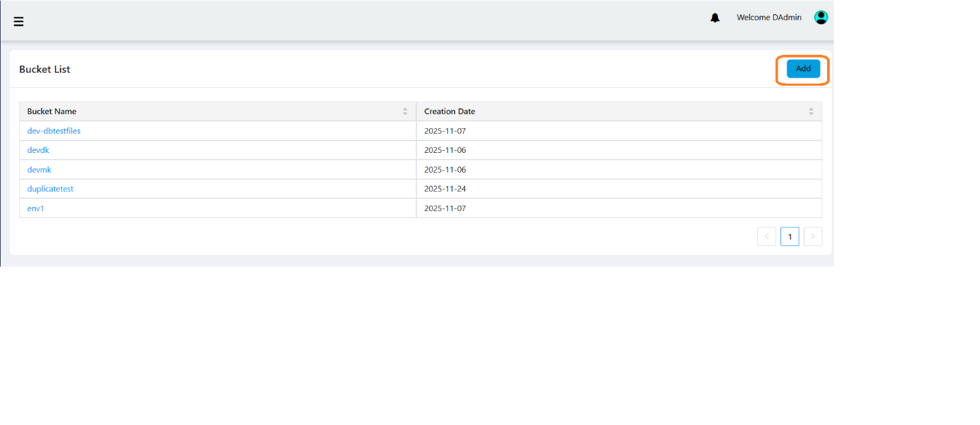Image resolution: width=980 pixels, height=425 pixels.
Task: Click the sort arrows in Creation Date column
Action: pyautogui.click(x=811, y=112)
